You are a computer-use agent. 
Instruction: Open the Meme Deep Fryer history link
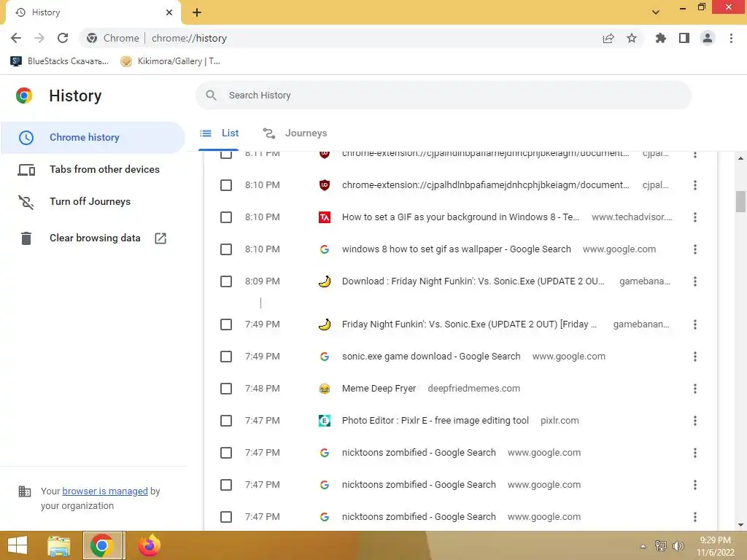click(379, 389)
